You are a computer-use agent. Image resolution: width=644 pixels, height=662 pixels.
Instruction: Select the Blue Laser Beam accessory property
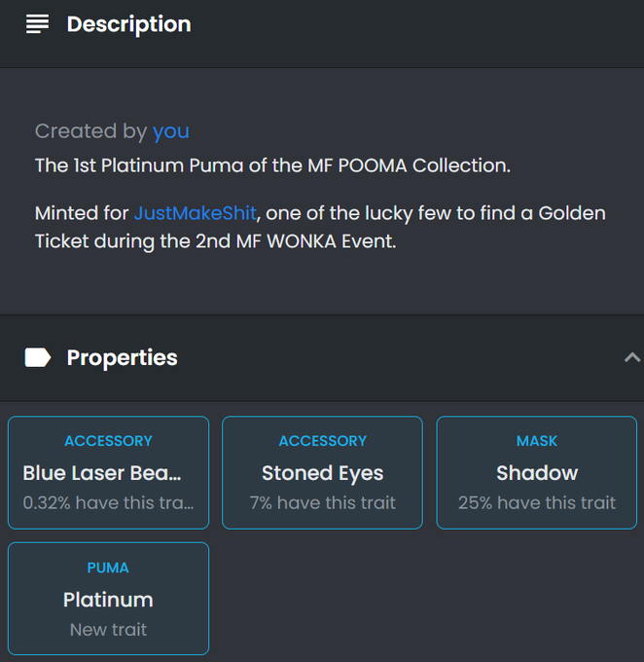(108, 472)
